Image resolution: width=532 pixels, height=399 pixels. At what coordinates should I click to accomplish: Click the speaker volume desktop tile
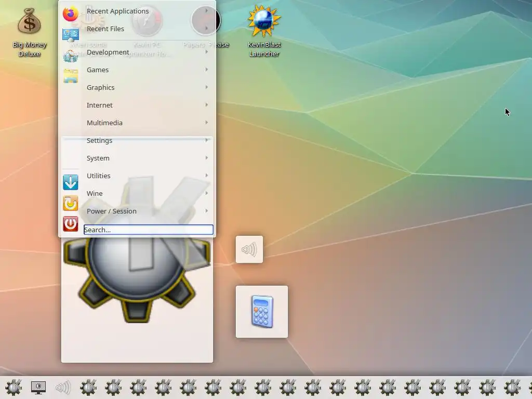pos(249,249)
